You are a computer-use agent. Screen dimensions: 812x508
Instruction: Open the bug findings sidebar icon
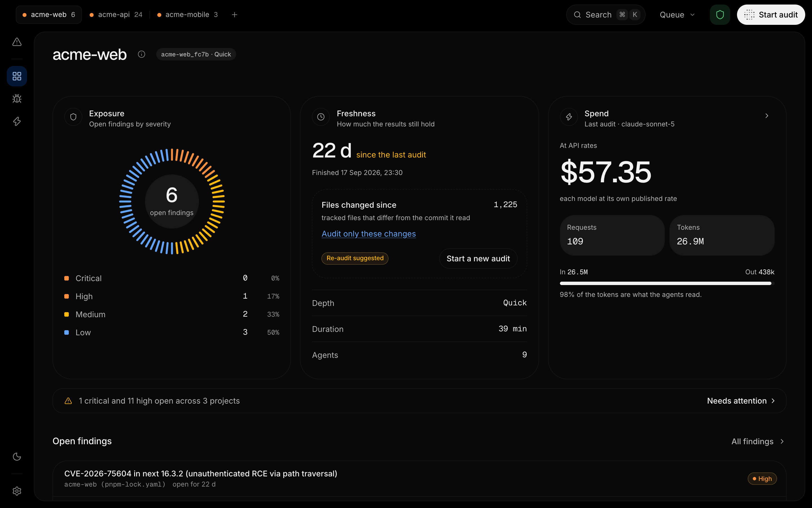17,98
